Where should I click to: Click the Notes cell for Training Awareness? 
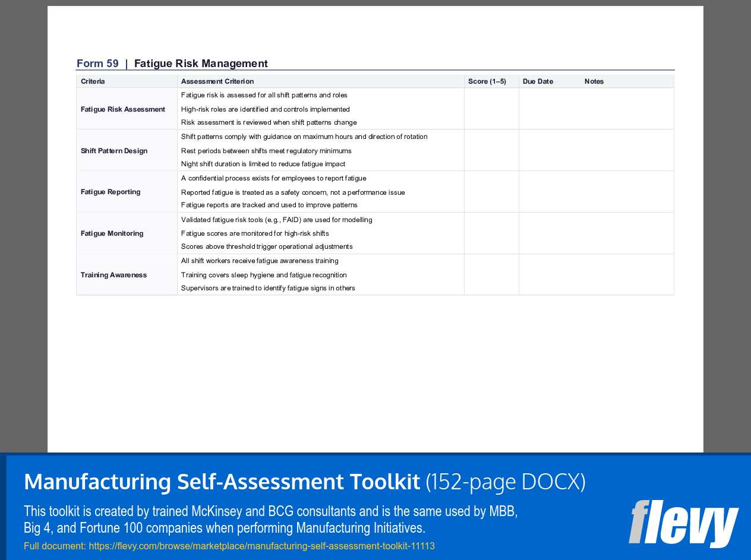pyautogui.click(x=596, y=274)
